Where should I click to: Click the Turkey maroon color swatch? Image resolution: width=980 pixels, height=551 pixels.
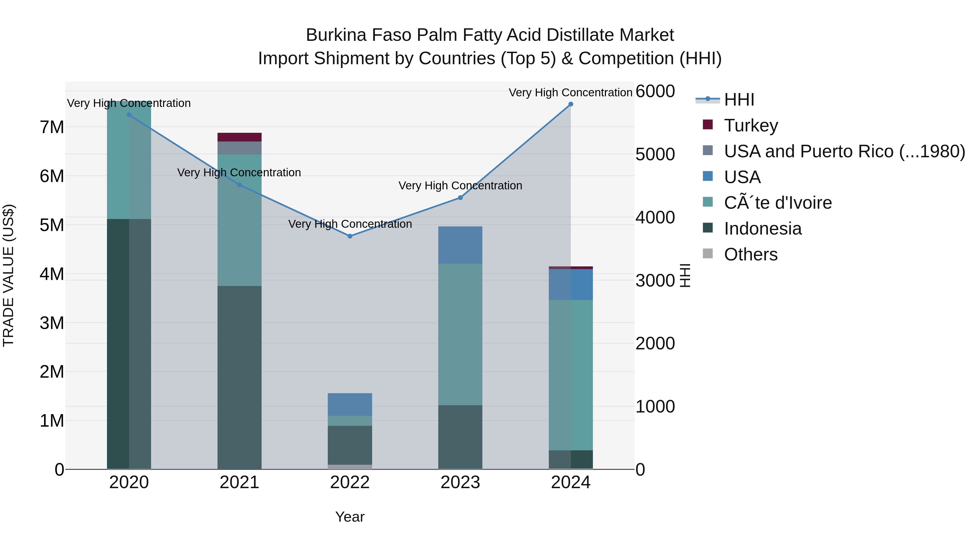click(708, 124)
